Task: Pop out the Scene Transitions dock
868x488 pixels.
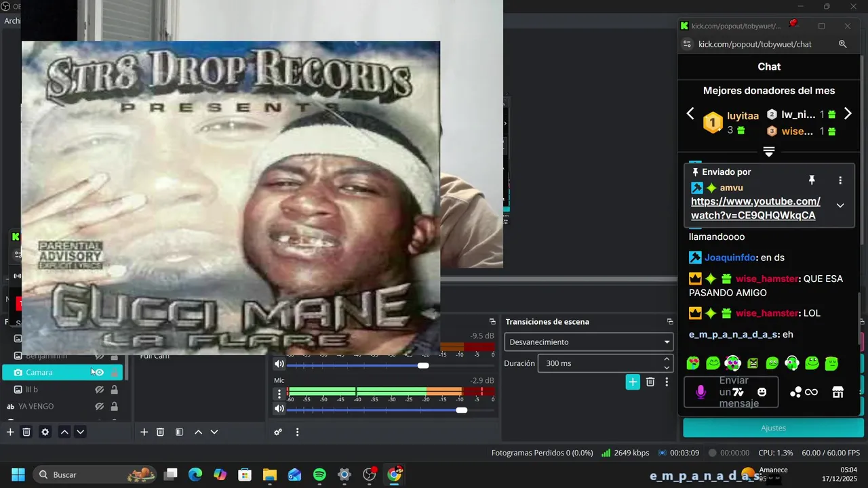Action: pos(670,321)
